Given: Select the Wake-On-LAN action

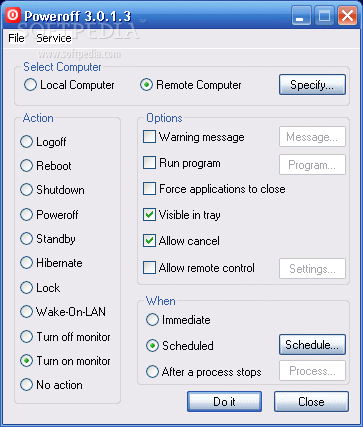Looking at the screenshot, I should click(63, 312).
